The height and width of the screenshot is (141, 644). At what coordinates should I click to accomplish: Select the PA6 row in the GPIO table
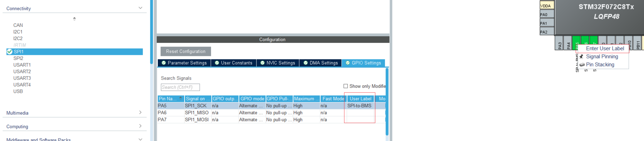(x=271, y=113)
